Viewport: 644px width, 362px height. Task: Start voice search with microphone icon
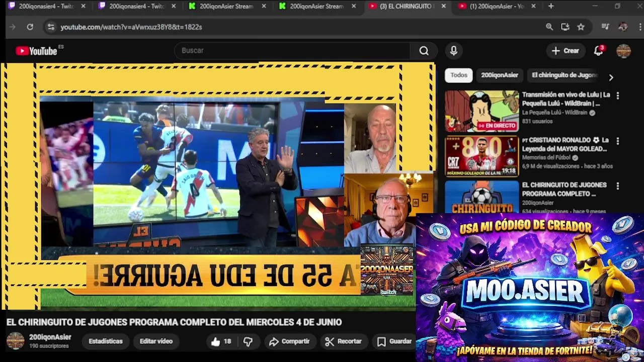454,50
